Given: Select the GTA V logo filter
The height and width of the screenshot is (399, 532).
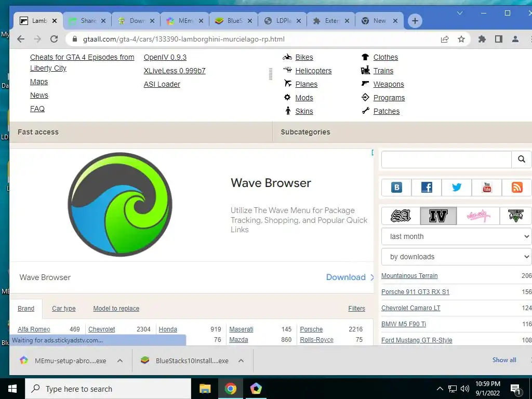Looking at the screenshot, I should coord(516,216).
